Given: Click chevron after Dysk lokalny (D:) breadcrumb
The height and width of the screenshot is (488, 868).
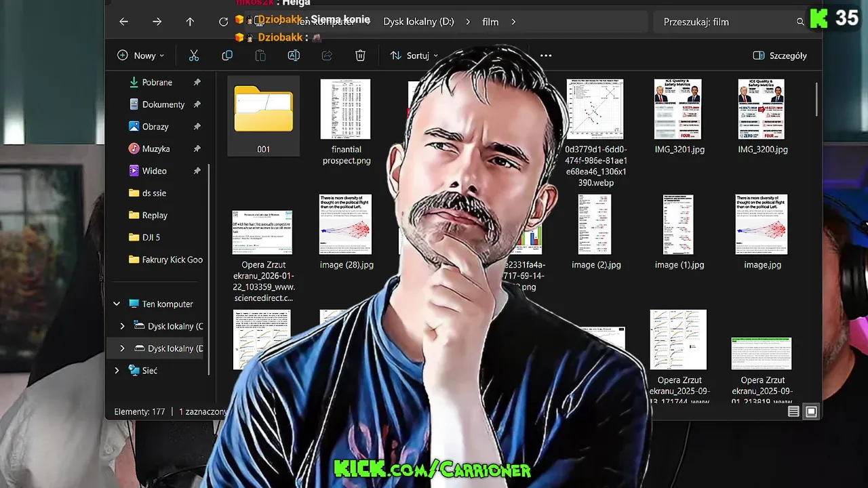Looking at the screenshot, I should (x=468, y=22).
